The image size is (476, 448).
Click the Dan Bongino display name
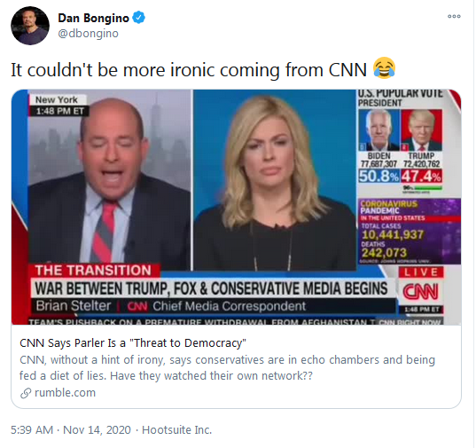pos(93,18)
